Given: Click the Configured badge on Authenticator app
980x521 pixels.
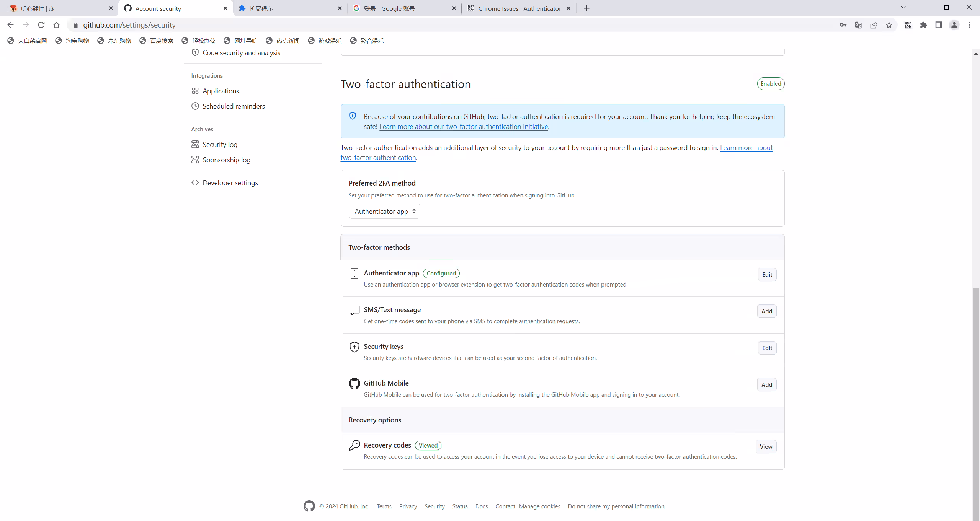Looking at the screenshot, I should pyautogui.click(x=441, y=273).
